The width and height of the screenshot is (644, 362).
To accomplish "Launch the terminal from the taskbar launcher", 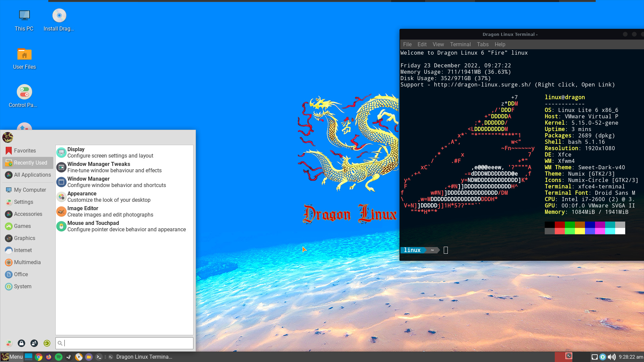I will click(99, 357).
